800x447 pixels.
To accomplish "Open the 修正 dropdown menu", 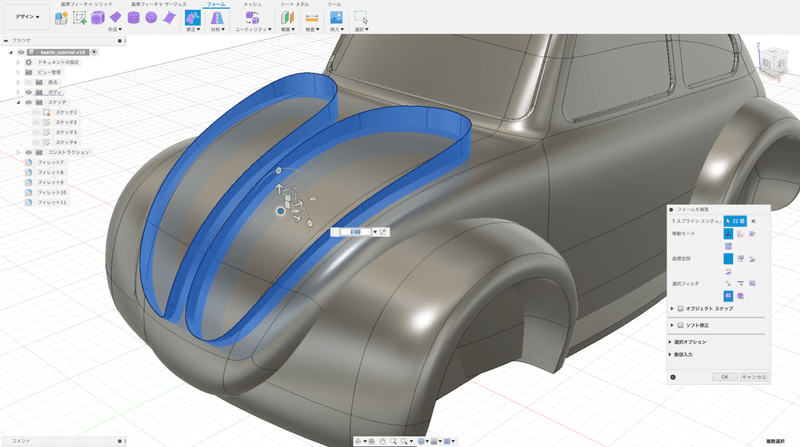I will [193, 30].
